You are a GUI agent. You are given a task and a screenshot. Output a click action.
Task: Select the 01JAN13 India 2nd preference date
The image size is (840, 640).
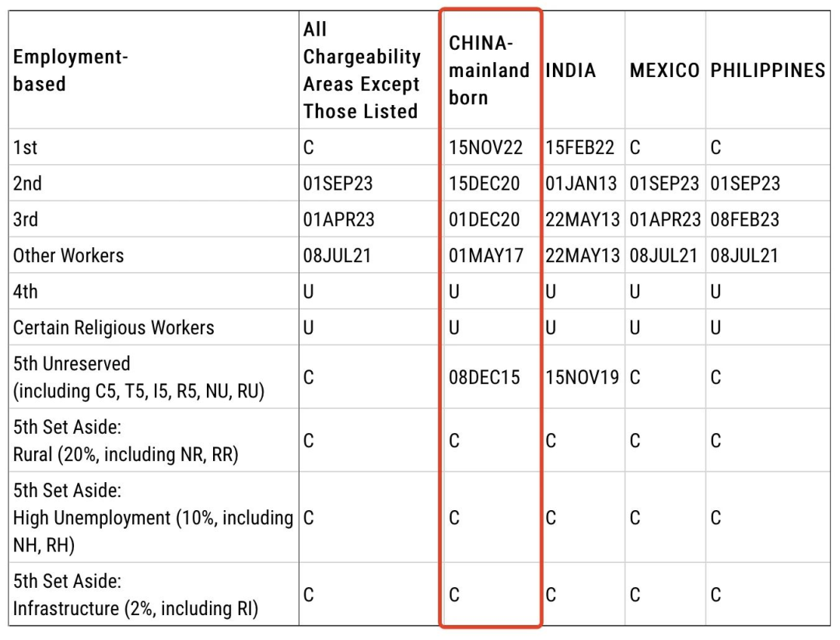pos(581,184)
